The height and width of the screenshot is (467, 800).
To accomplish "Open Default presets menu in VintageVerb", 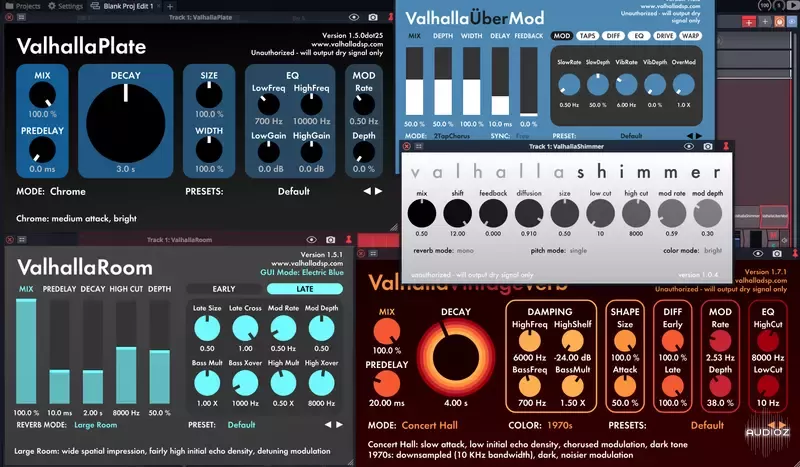I will pos(707,425).
